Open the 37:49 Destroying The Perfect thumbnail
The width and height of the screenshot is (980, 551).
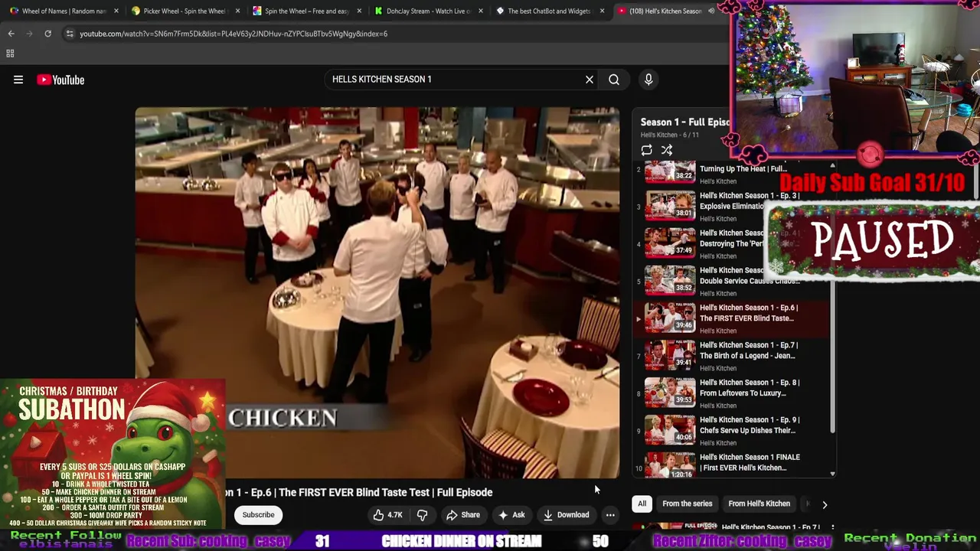coord(670,243)
